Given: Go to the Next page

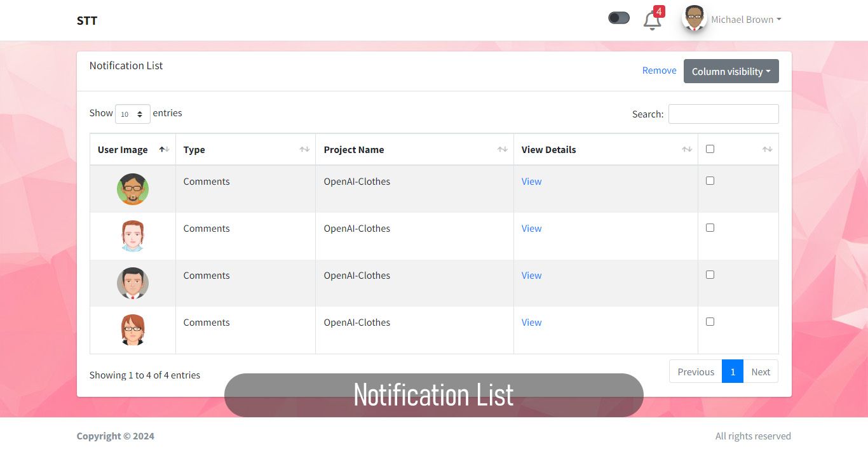Looking at the screenshot, I should coord(761,371).
